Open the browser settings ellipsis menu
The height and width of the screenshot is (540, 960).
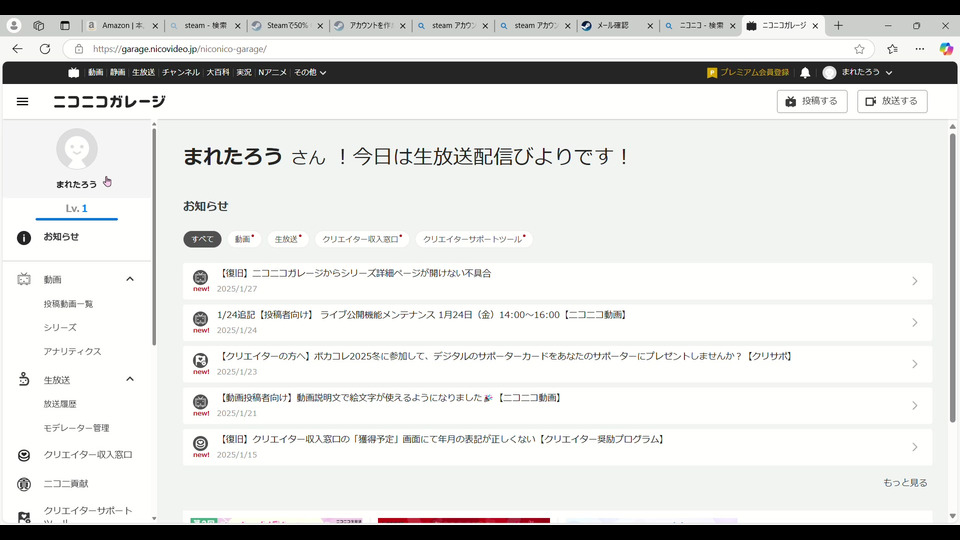[x=920, y=49]
